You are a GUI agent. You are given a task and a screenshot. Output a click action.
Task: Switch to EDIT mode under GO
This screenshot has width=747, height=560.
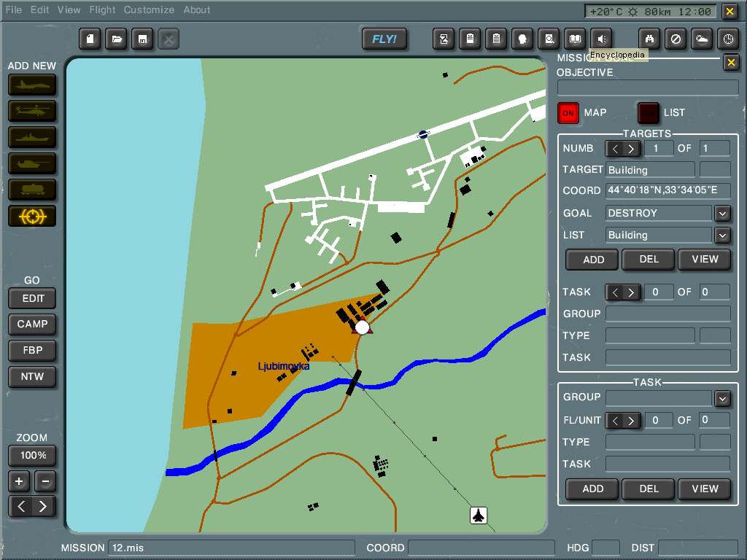[x=31, y=298]
